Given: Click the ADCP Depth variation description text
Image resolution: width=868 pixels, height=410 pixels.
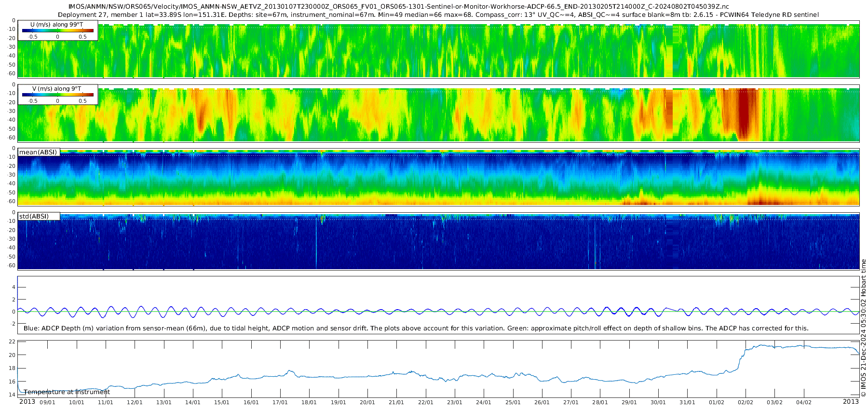Looking at the screenshot, I should pos(416,328).
